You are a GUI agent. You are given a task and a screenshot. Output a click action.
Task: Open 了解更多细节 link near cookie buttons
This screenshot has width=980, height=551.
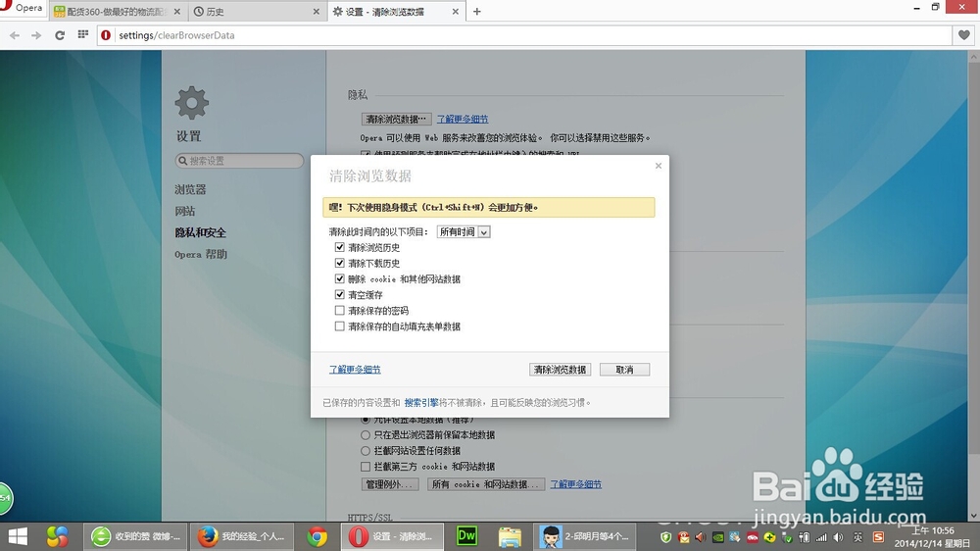pos(576,484)
